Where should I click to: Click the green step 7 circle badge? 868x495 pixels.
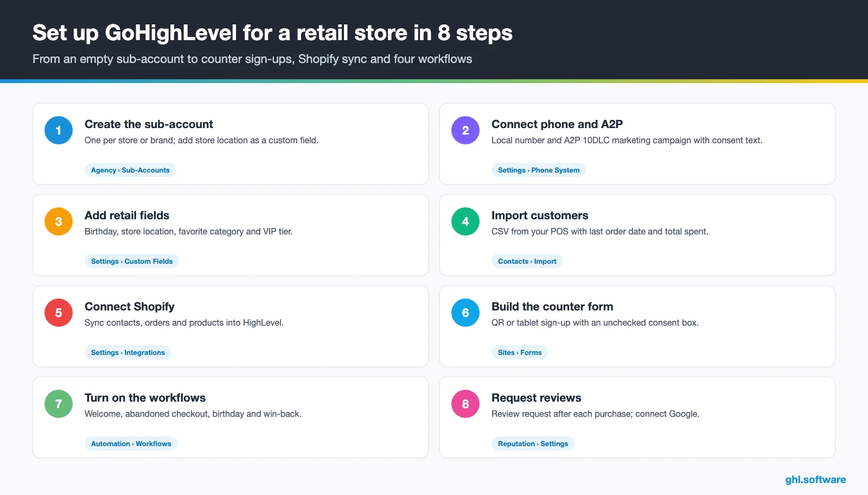click(59, 404)
